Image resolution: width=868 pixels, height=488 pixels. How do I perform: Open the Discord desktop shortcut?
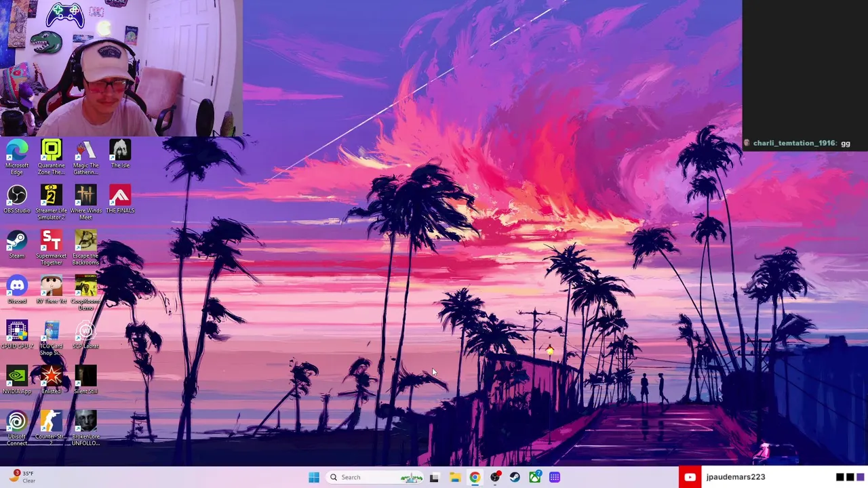(x=17, y=290)
